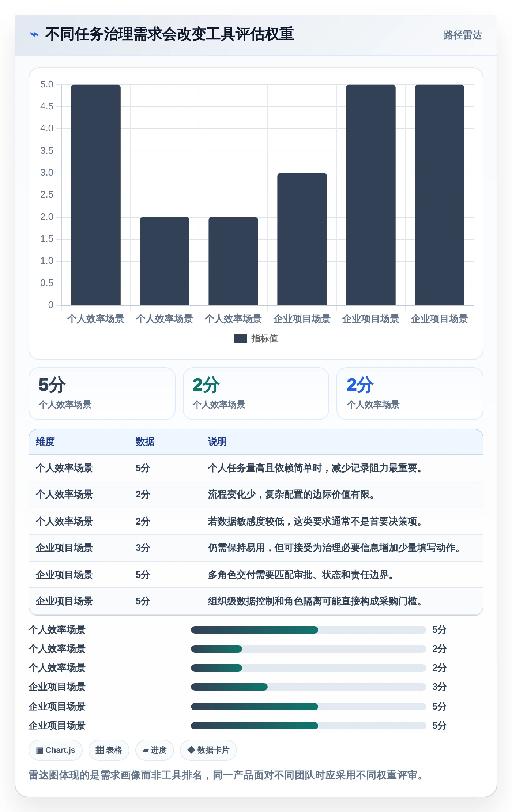Click the 2.5 y-axis label on the chart

coord(47,195)
